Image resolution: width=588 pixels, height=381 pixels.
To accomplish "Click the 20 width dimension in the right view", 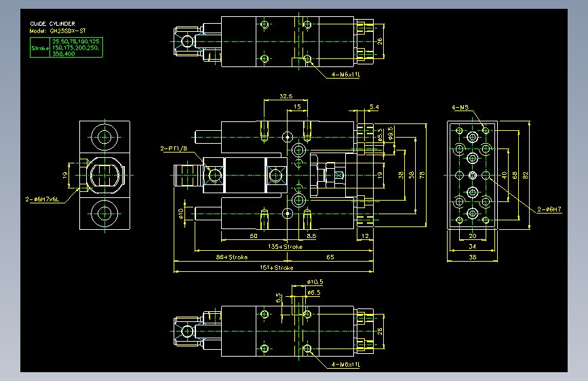I will pos(473,236).
